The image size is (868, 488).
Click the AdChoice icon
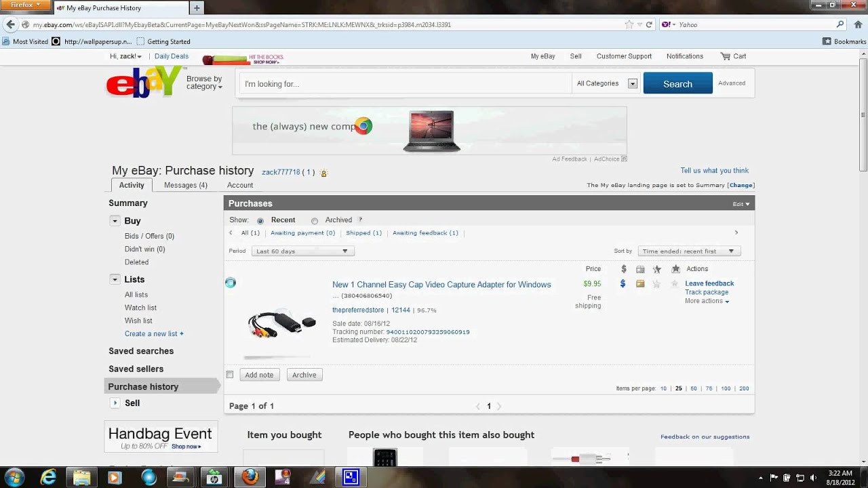pyautogui.click(x=624, y=159)
